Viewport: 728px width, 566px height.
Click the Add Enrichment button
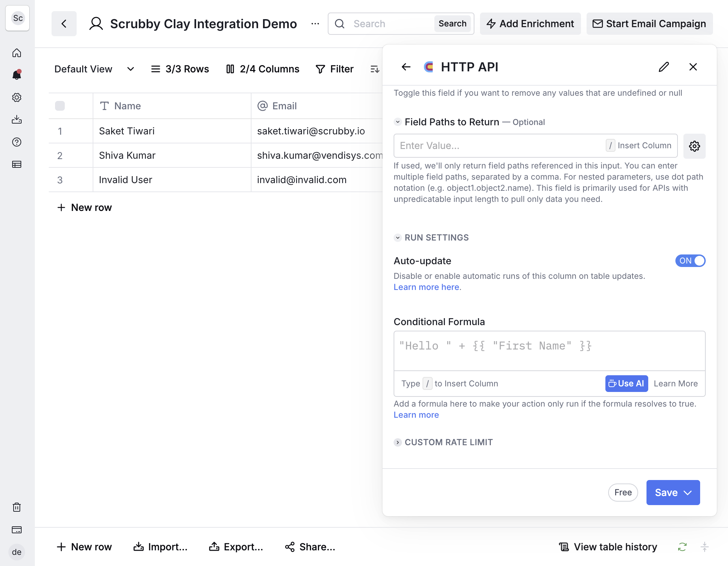click(530, 24)
